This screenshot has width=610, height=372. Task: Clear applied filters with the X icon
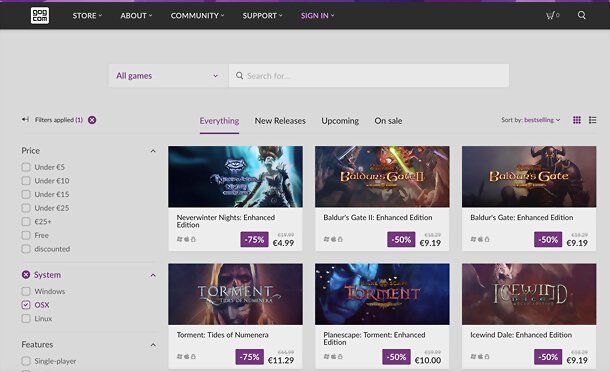[92, 120]
